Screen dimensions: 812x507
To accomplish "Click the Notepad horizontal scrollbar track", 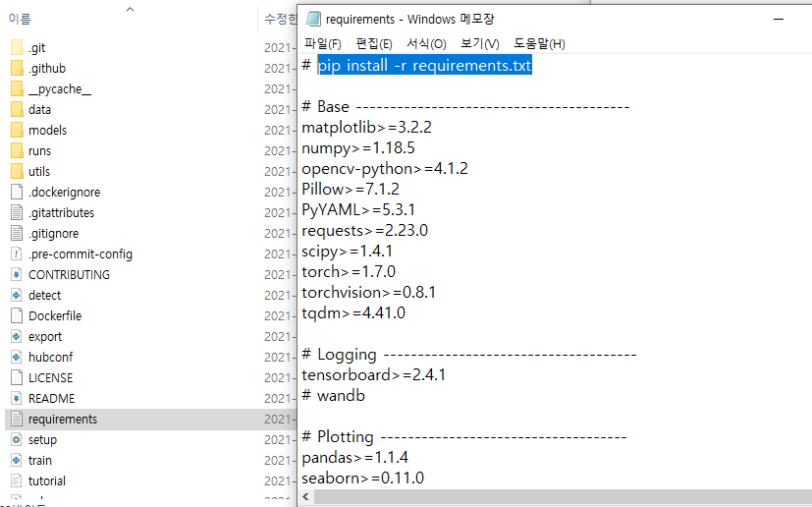I will pos(563,496).
